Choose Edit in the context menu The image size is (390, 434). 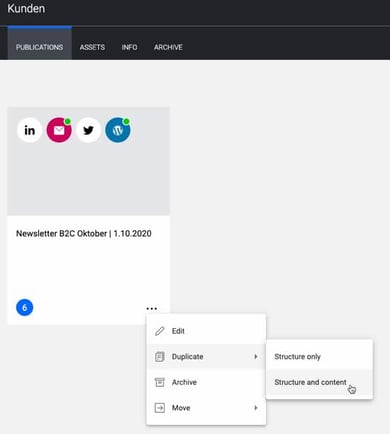point(206,331)
